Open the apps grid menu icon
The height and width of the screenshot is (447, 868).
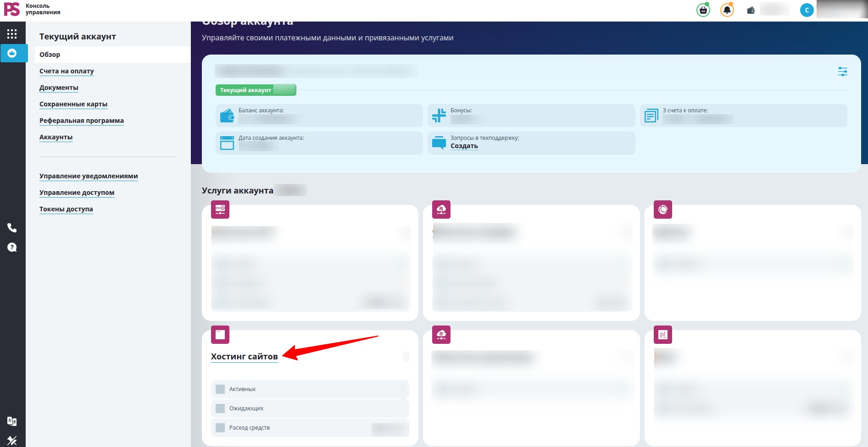tap(12, 33)
